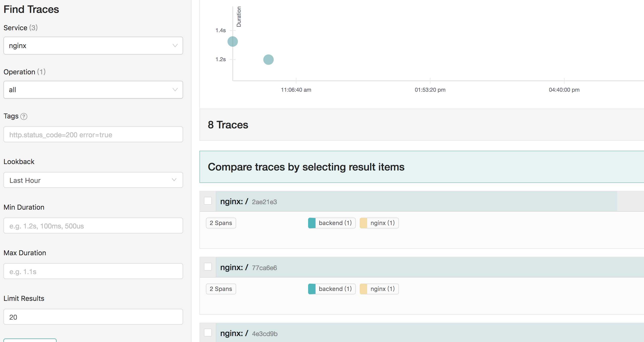Image resolution: width=644 pixels, height=342 pixels.
Task: Click teal backend swatch in trace 2ae21e3
Action: (312, 223)
